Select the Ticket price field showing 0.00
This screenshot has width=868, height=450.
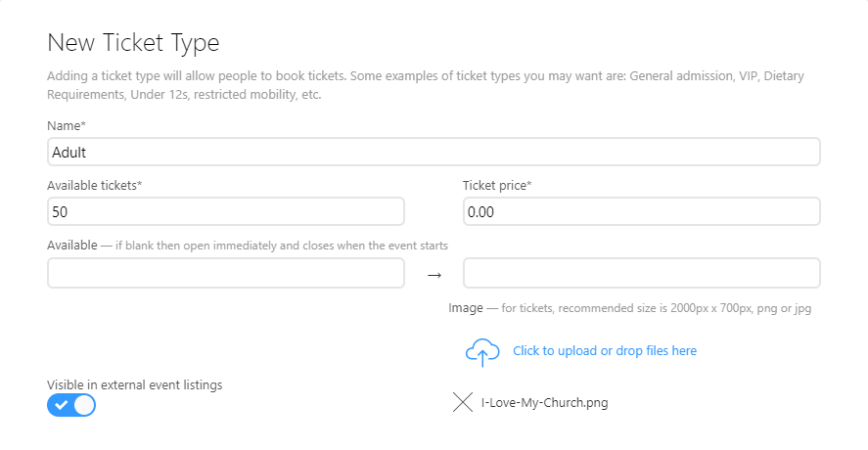pos(642,211)
